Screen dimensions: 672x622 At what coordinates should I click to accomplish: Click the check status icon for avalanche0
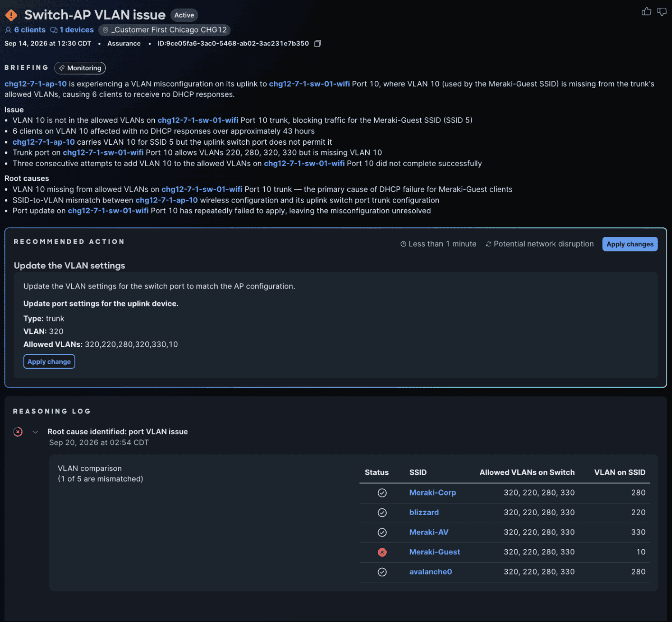pyautogui.click(x=382, y=572)
